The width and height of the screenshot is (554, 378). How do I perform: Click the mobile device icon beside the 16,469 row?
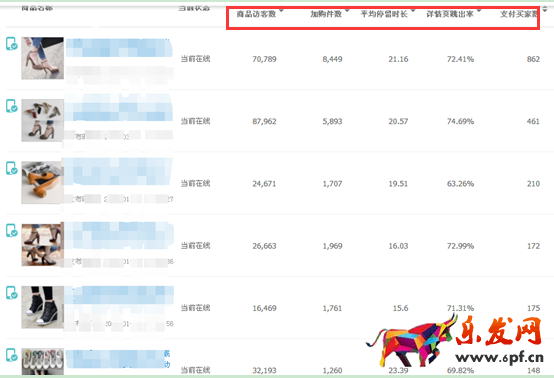(x=11, y=293)
